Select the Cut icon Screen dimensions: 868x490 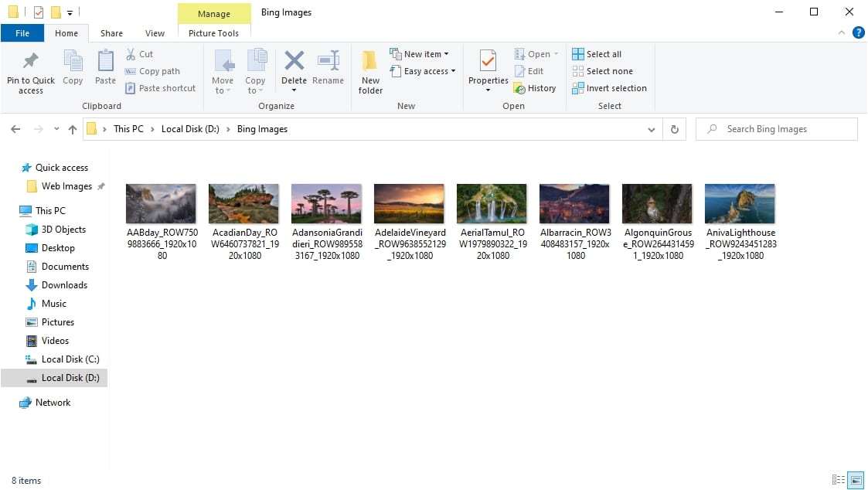coord(133,54)
